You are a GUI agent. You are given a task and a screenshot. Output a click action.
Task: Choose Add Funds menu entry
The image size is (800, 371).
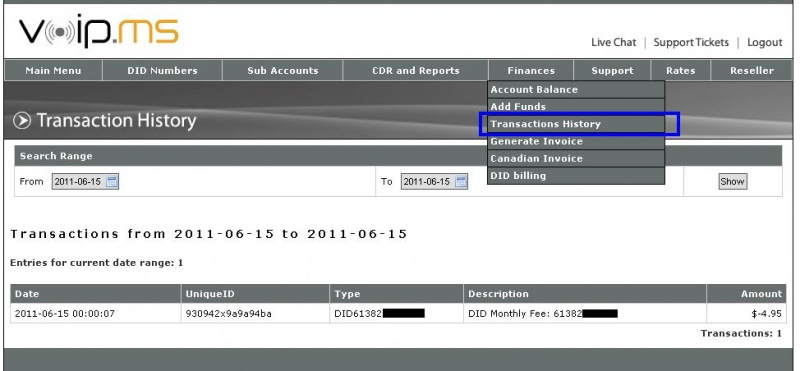[x=576, y=107]
